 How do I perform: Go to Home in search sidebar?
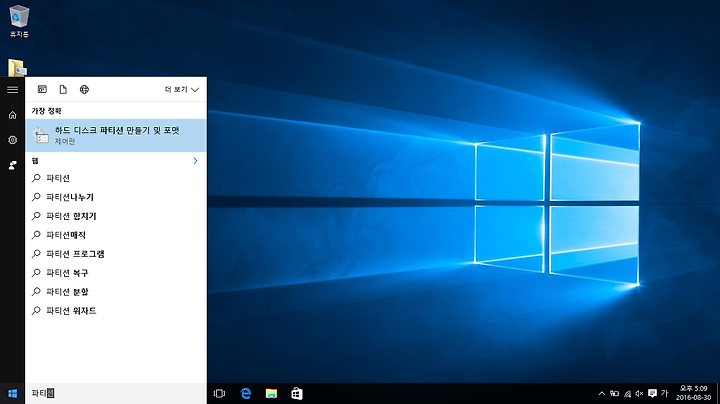12,115
